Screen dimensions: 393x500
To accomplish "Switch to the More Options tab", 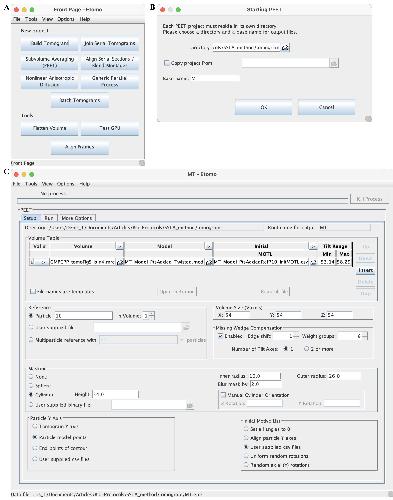I will (77, 218).
